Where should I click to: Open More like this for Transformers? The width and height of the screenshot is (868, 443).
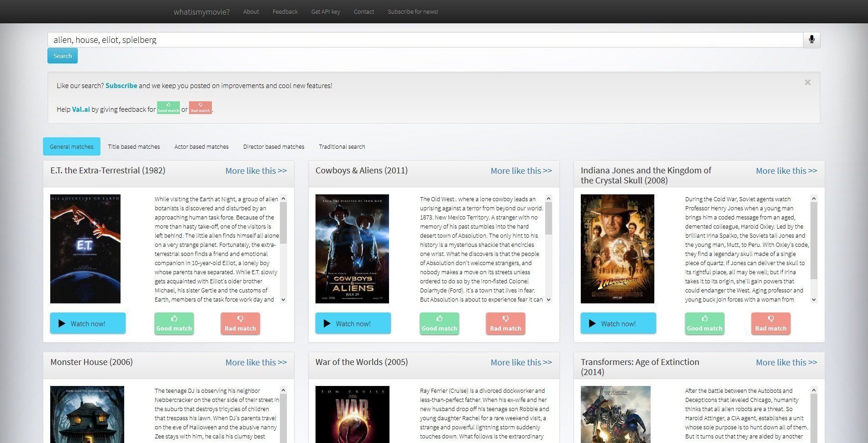(x=787, y=362)
